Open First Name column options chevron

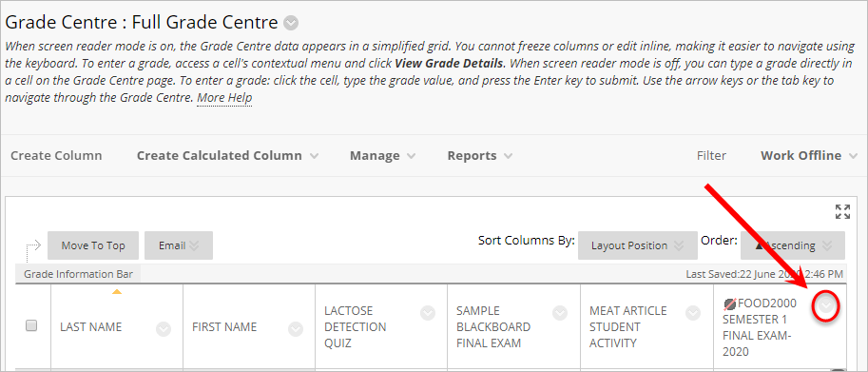(x=296, y=329)
